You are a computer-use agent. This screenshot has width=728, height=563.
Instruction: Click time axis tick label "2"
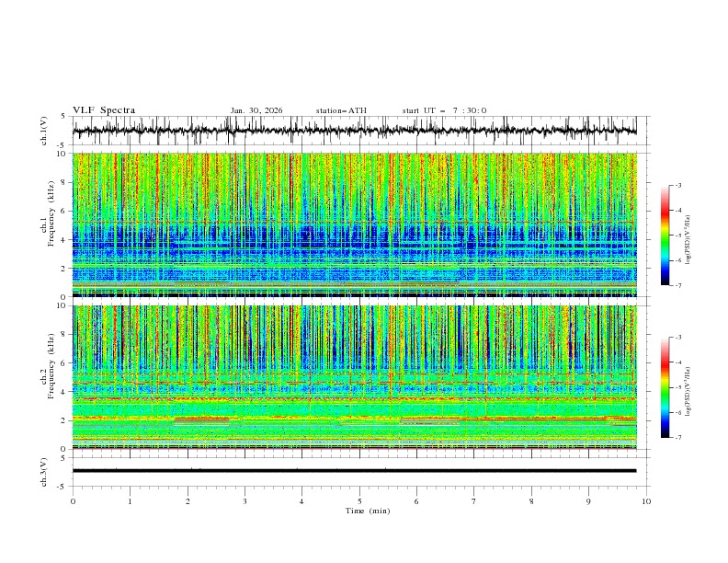pyautogui.click(x=188, y=501)
